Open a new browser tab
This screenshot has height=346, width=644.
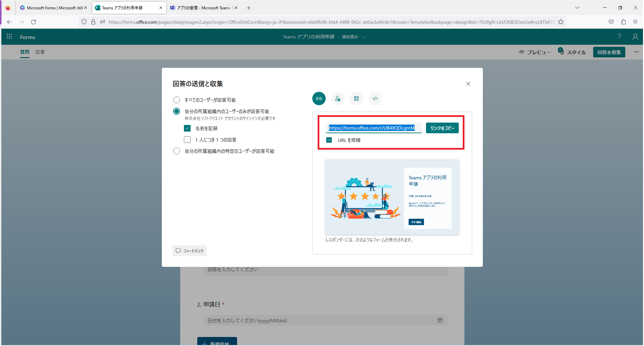(248, 8)
